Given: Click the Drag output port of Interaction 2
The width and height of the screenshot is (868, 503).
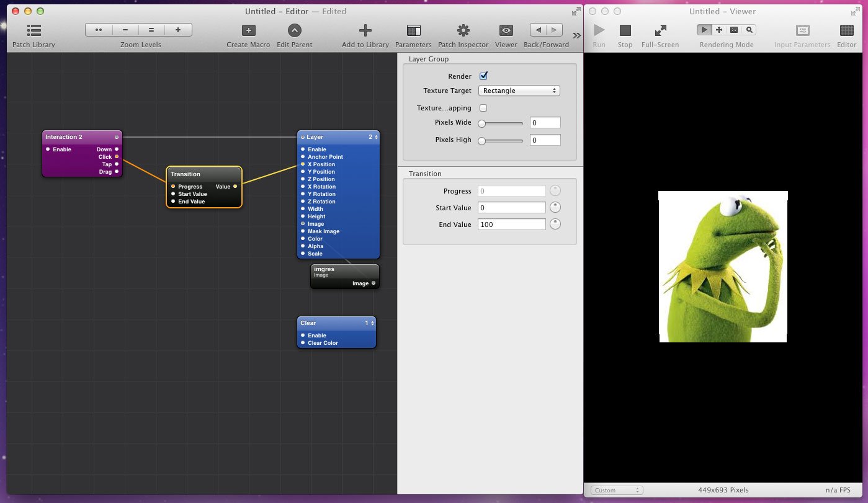Looking at the screenshot, I should [117, 172].
